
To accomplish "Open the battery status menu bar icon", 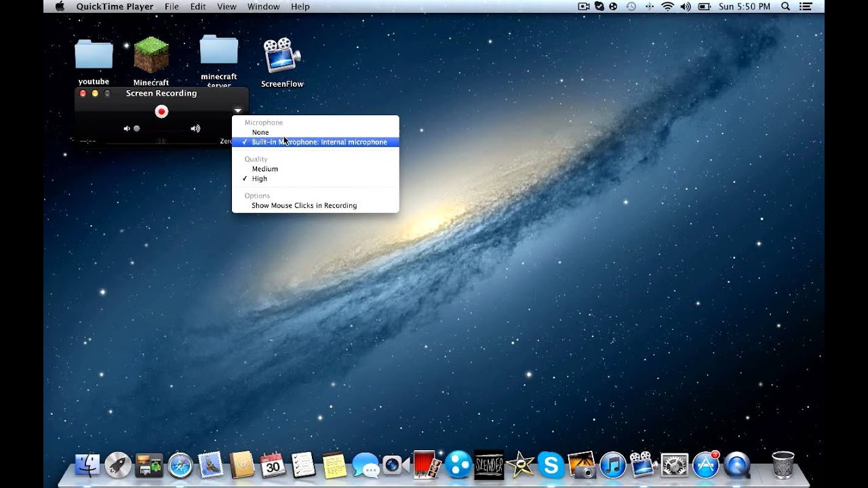I will (705, 7).
